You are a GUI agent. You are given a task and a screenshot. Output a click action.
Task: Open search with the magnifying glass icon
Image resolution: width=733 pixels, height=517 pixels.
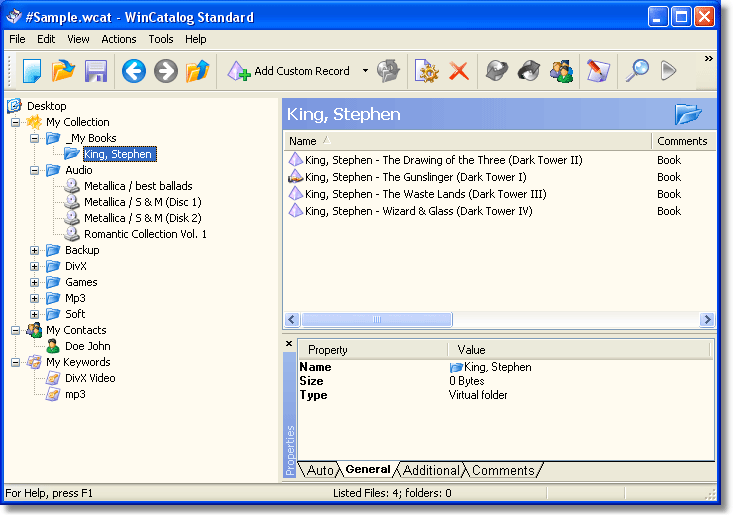pos(637,71)
